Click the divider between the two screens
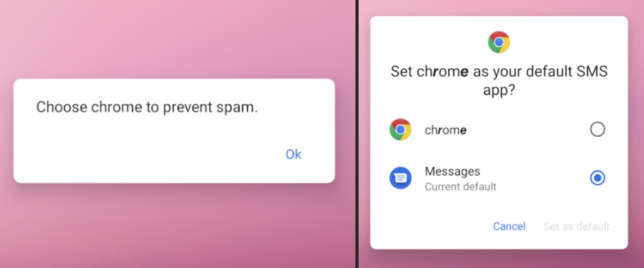This screenshot has width=644, height=268. click(357, 134)
